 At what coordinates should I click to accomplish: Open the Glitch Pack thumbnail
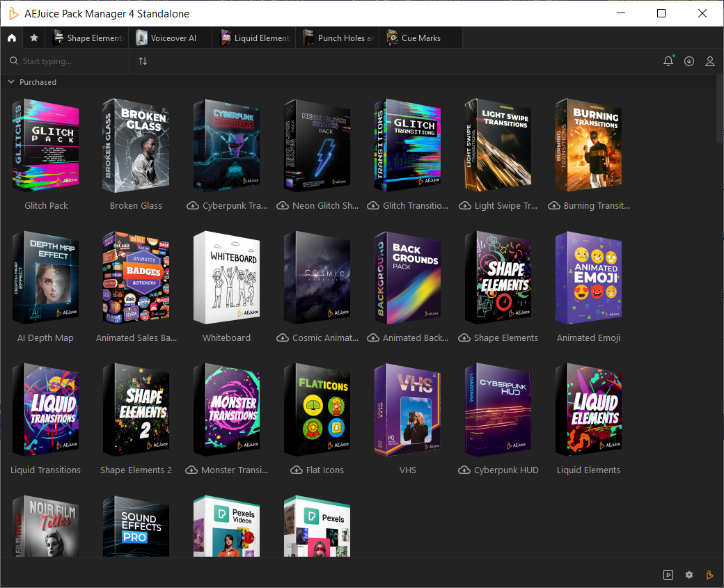(x=46, y=145)
